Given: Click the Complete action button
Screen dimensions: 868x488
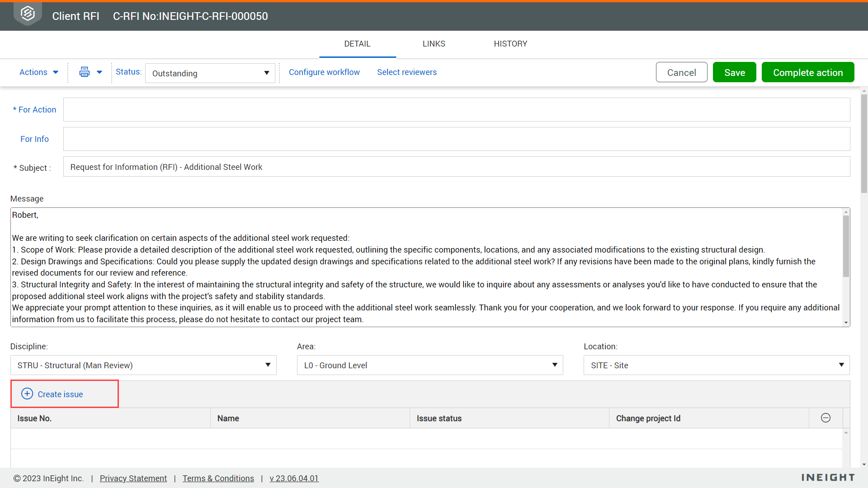Looking at the screenshot, I should (807, 72).
